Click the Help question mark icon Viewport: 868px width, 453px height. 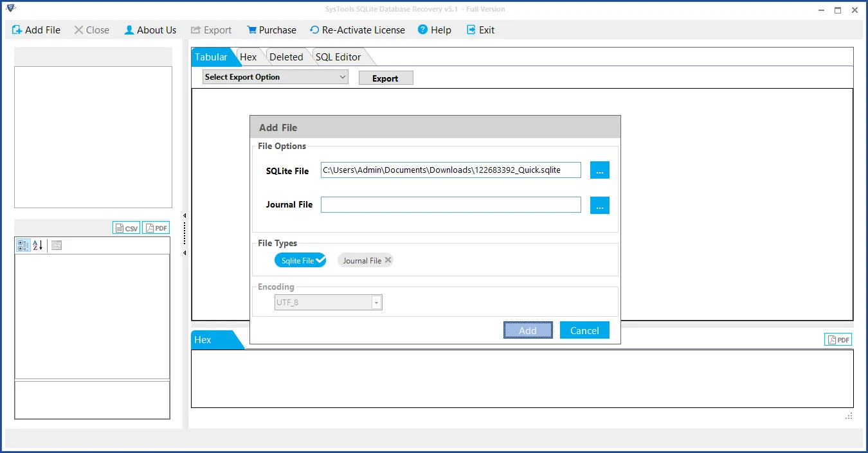tap(422, 30)
